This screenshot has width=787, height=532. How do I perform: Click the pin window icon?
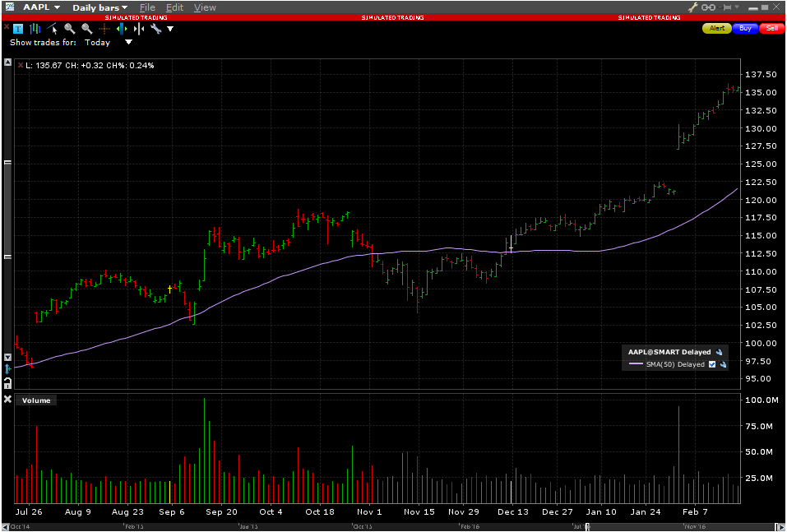pyautogui.click(x=726, y=7)
